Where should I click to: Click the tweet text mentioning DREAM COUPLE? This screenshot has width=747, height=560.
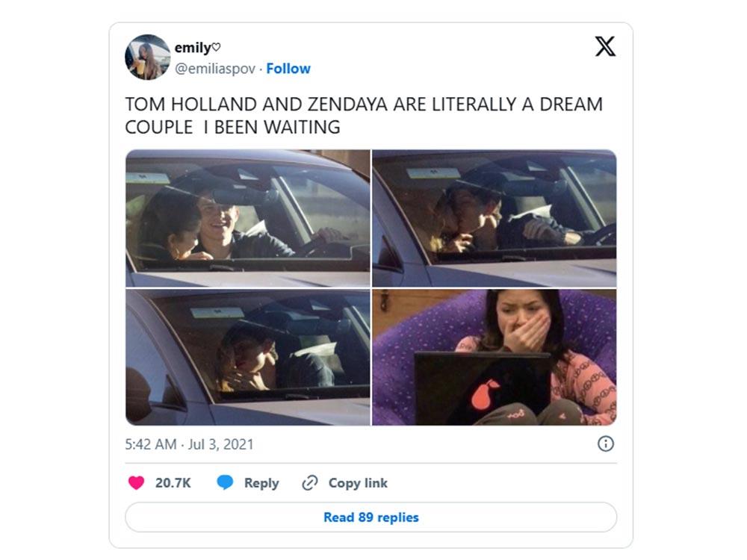click(364, 116)
